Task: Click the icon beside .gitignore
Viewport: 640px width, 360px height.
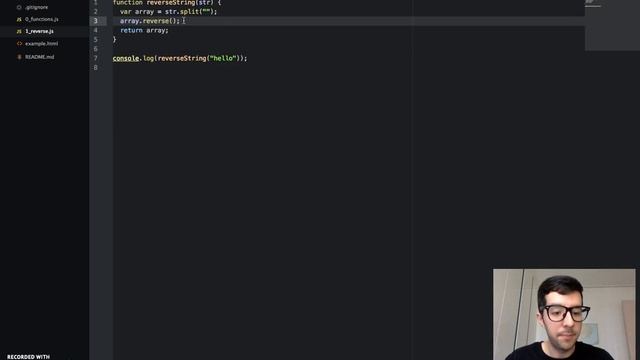Action: [19, 7]
